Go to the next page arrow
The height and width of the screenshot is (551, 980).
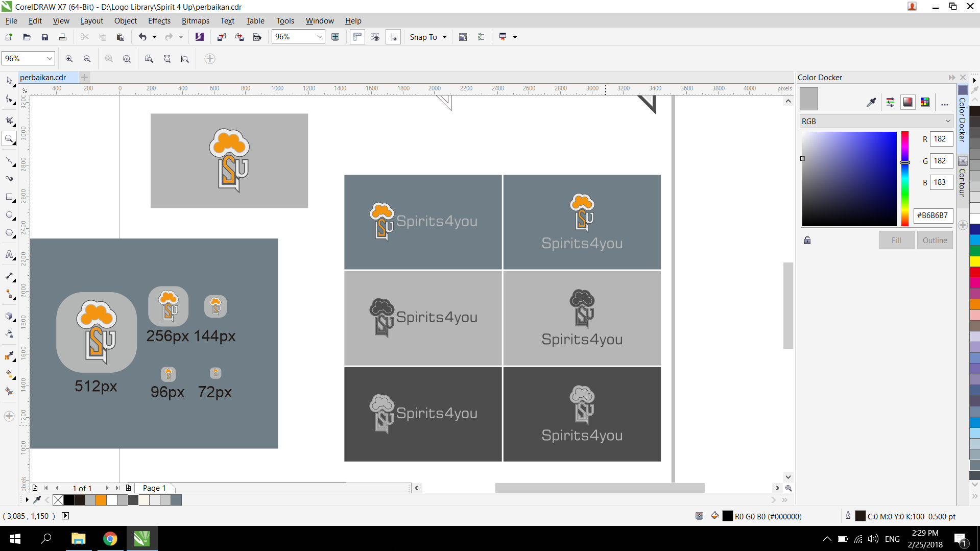coord(107,488)
